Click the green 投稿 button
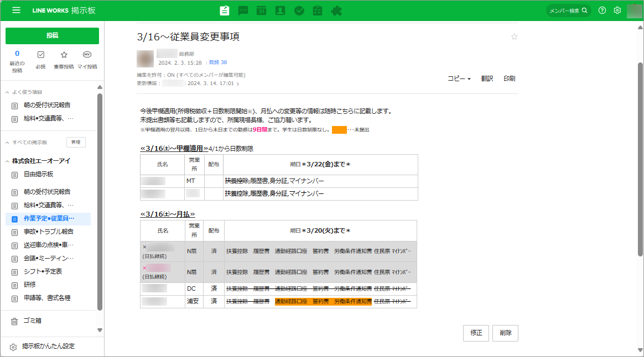 pos(52,36)
